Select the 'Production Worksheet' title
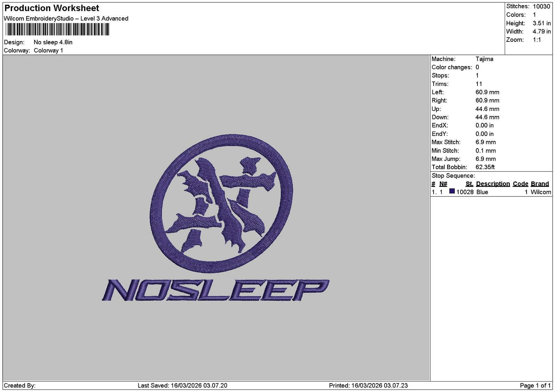The height and width of the screenshot is (392, 555). (x=52, y=8)
